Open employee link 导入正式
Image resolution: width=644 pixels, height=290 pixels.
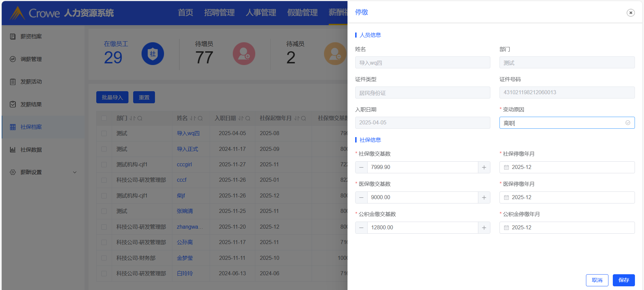187,149
